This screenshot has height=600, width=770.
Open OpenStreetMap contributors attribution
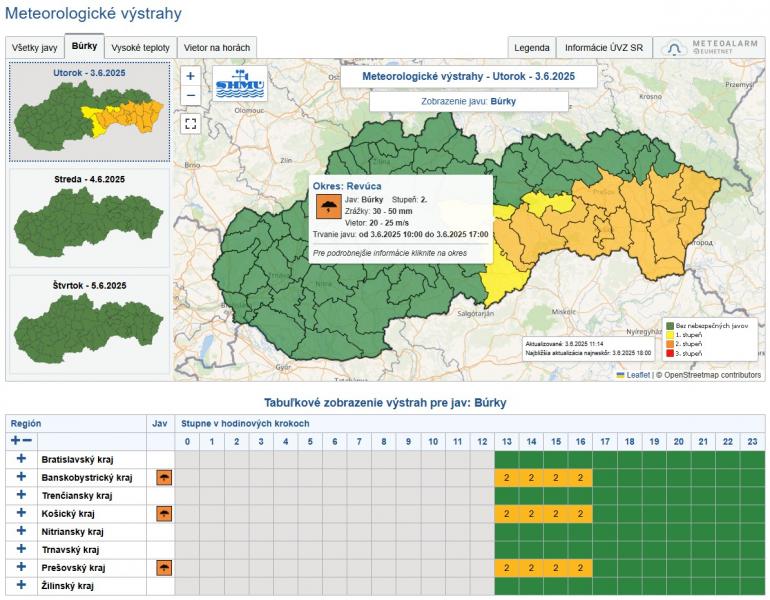click(713, 375)
